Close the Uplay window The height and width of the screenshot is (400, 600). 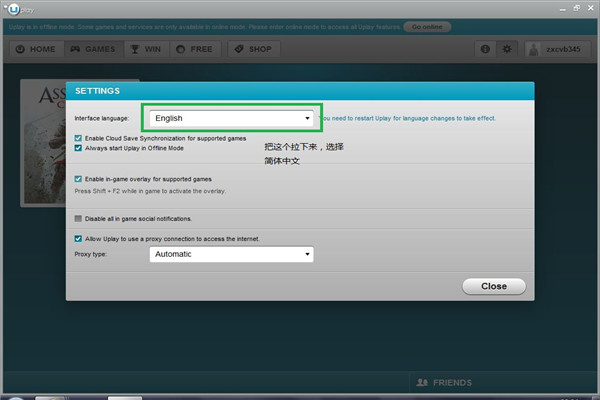(591, 8)
